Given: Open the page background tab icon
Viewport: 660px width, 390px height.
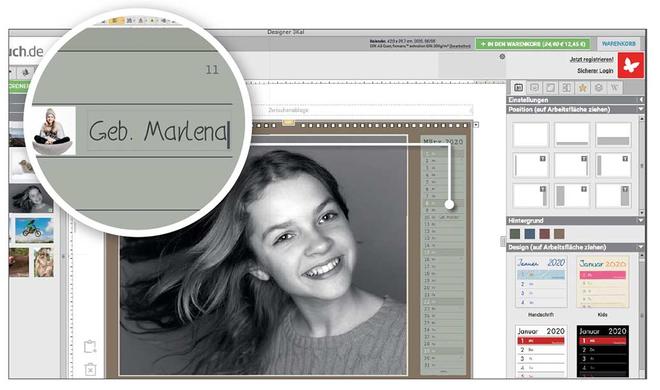Looking at the screenshot, I should 550,88.
